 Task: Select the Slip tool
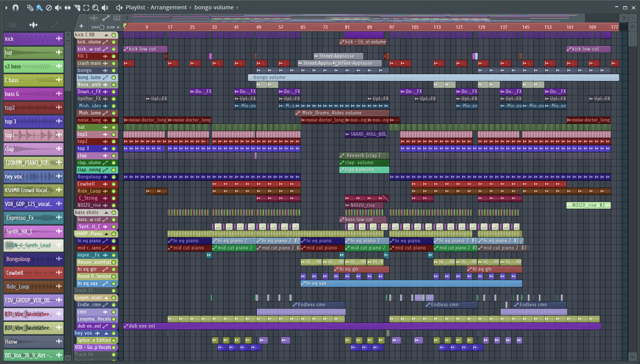click(68, 8)
